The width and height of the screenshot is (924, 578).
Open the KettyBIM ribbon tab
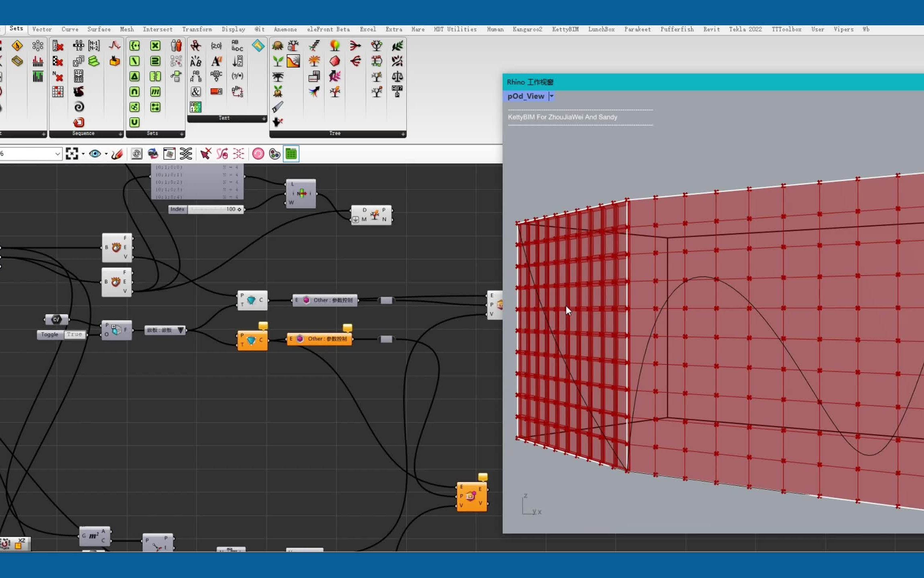[565, 29]
